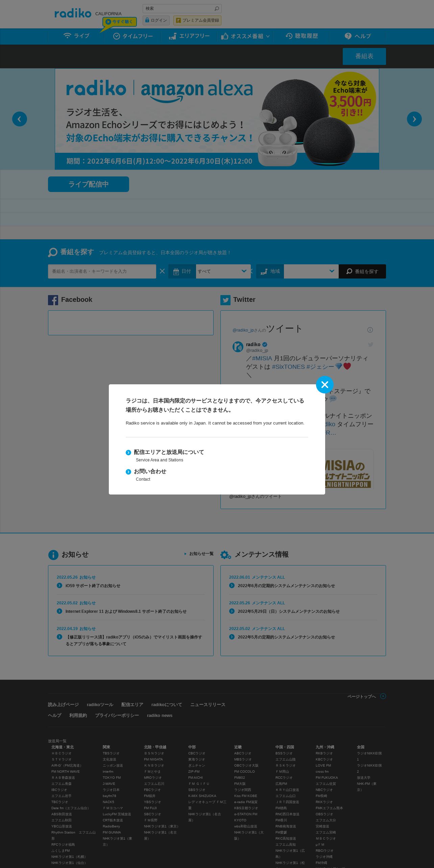The width and height of the screenshot is (434, 868).
Task: Open 放送大学 in station list
Action: pyautogui.click(x=364, y=777)
